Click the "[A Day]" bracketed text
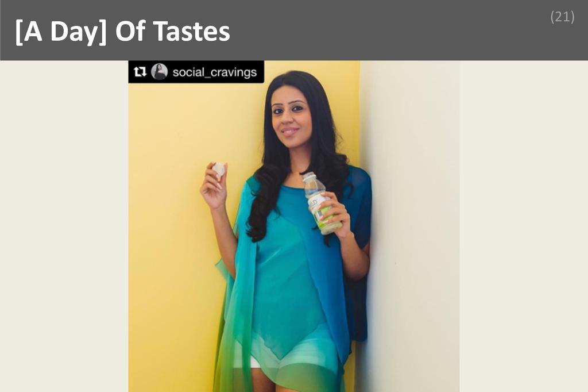 coord(61,32)
